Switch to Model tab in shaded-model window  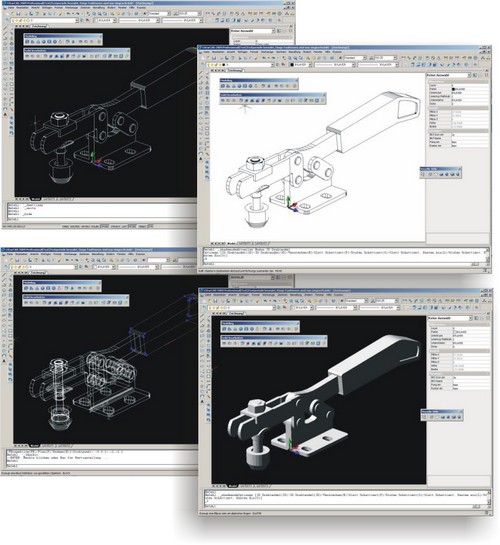tap(232, 486)
